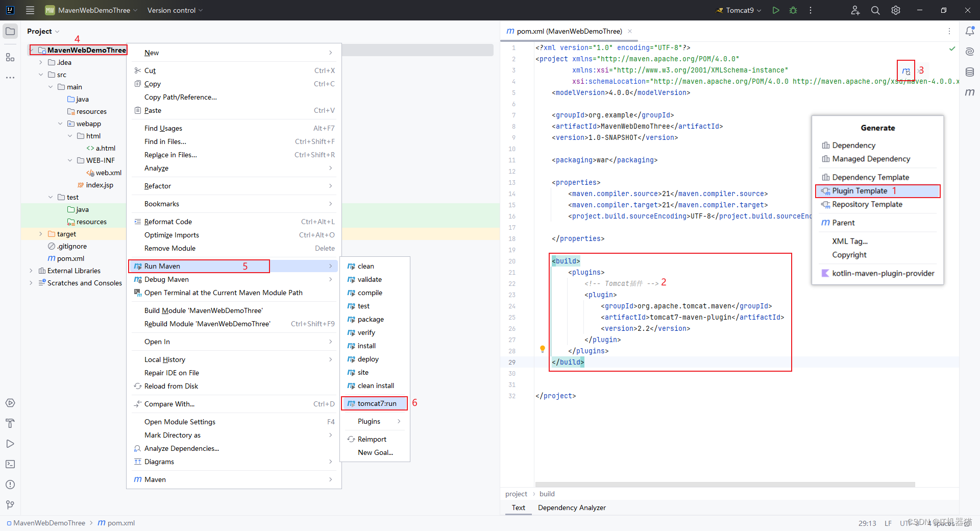Open the Git tool window icon

(x=10, y=505)
